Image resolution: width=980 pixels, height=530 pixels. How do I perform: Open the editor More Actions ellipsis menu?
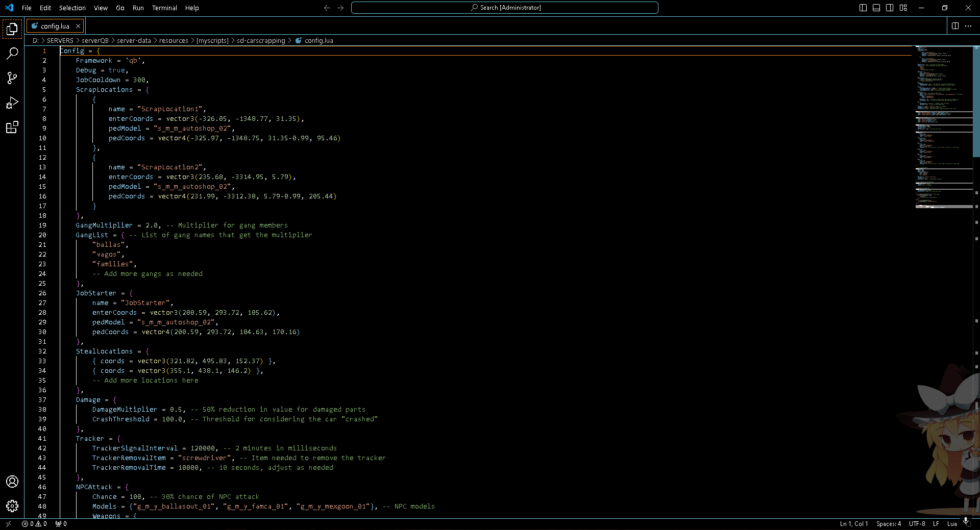coord(968,26)
